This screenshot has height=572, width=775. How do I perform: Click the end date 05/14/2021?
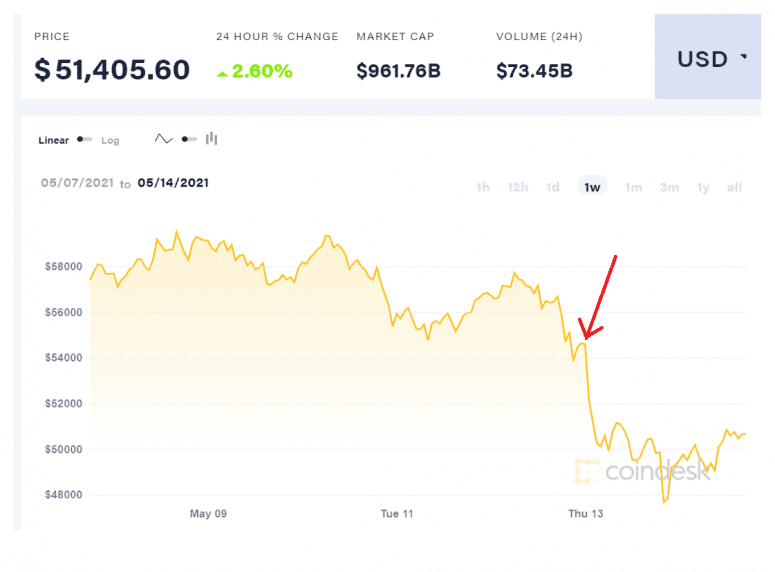click(173, 183)
